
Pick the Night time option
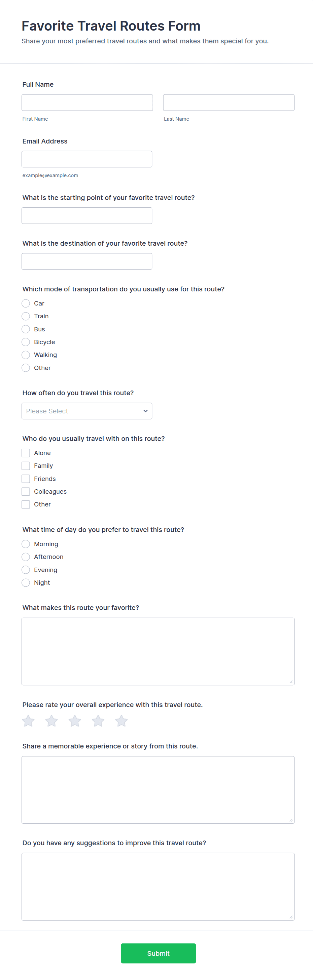26,582
